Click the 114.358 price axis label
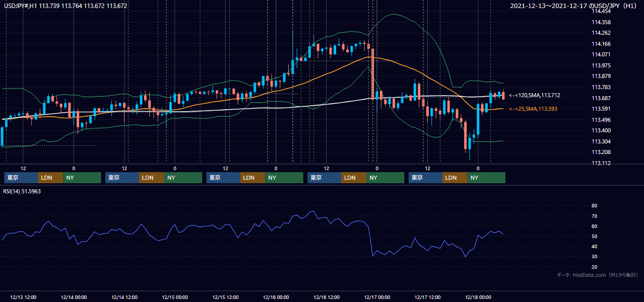Screen dimensions: 644x302 601,22
